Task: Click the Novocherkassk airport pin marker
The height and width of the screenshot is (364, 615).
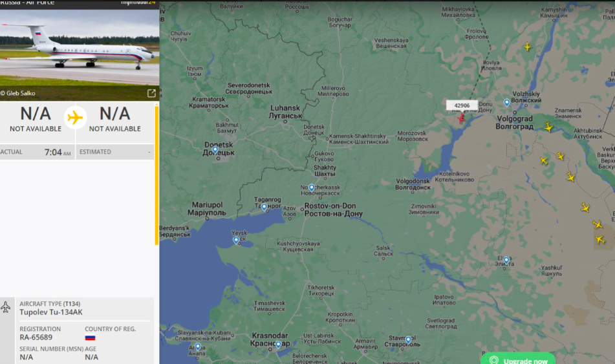Action: pos(312,187)
